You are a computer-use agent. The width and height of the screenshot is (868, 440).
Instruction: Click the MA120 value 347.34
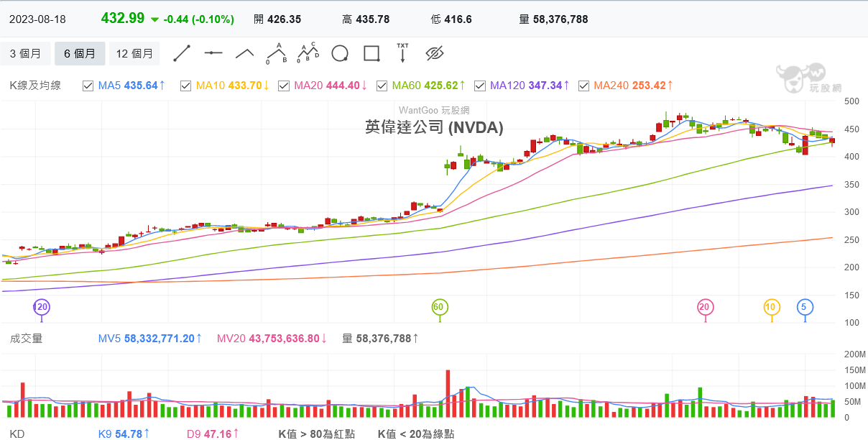point(545,86)
